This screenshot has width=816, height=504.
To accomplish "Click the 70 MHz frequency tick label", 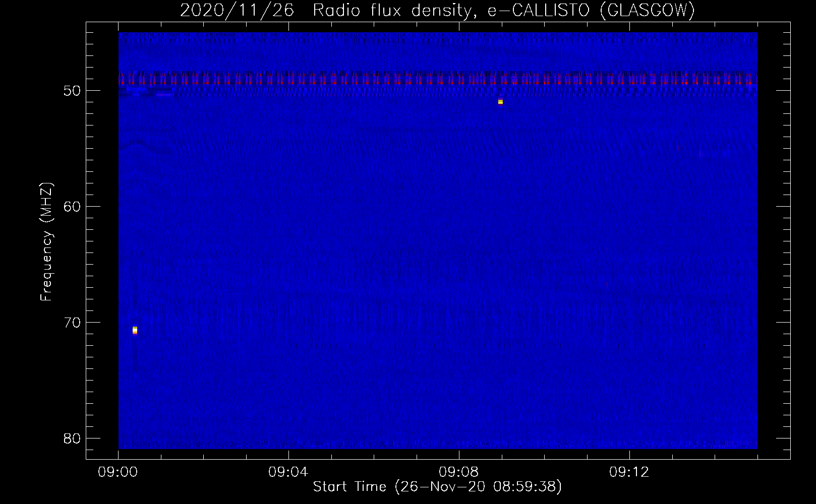I will click(x=72, y=323).
